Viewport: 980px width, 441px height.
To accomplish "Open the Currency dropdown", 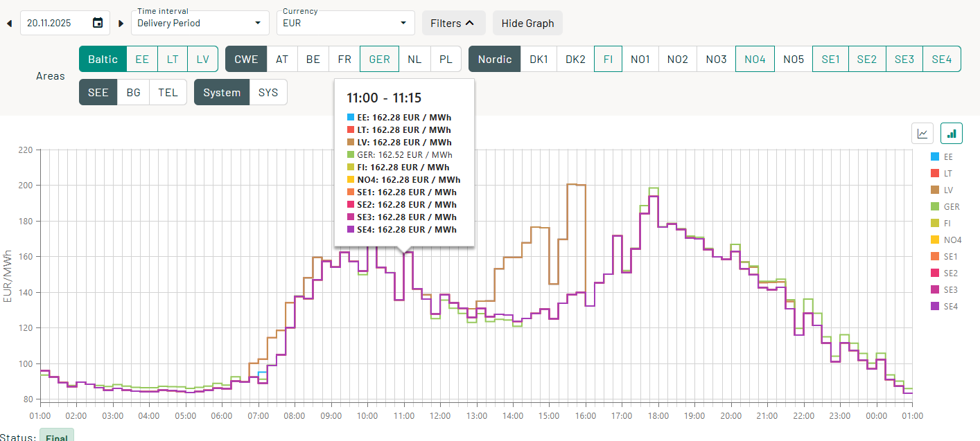I will click(x=344, y=23).
